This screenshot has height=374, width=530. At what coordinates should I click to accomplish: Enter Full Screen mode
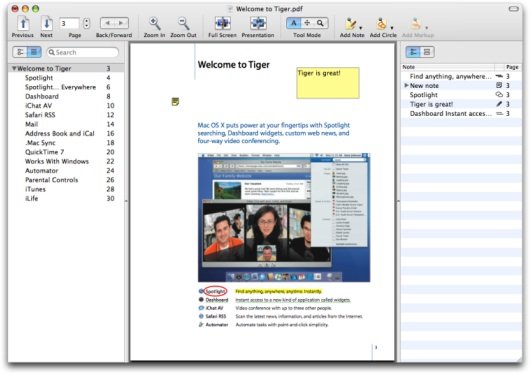(222, 23)
